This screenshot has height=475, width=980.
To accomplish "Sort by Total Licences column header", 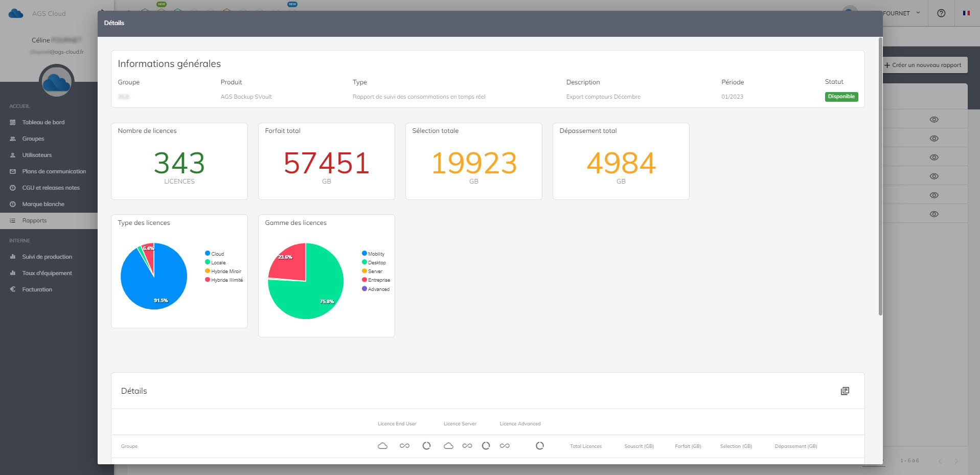I will 586,446.
